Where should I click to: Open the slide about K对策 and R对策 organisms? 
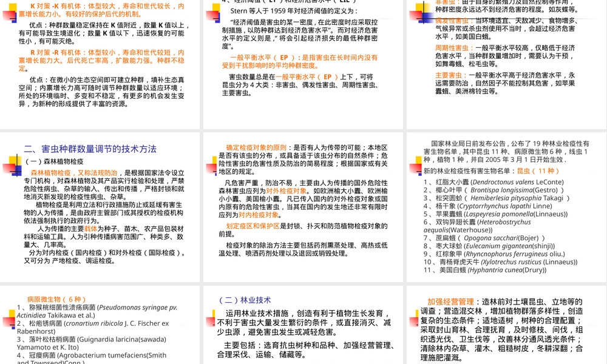(100, 64)
